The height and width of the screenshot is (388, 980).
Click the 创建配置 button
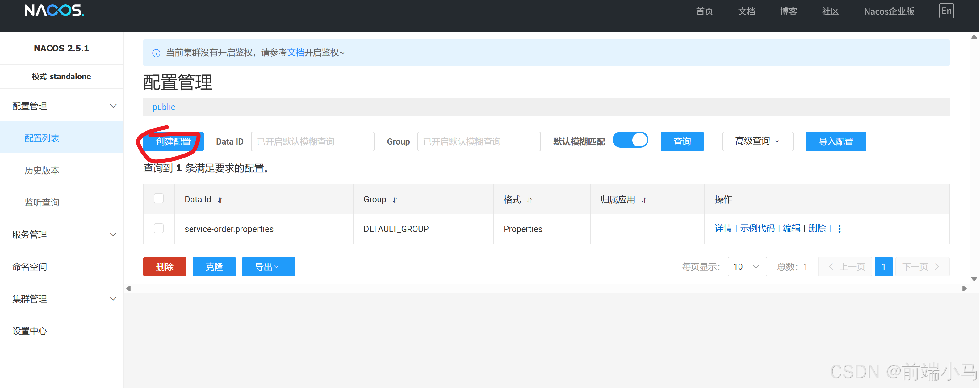(173, 141)
